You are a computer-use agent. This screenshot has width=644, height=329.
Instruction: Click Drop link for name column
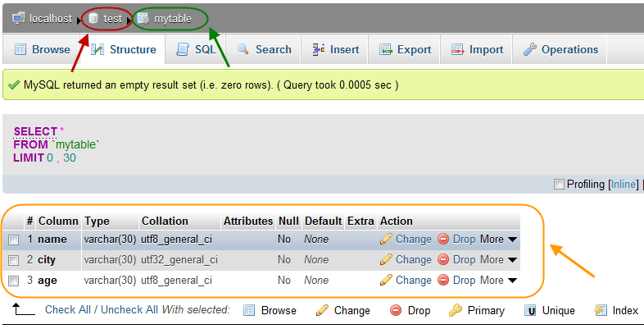point(464,240)
